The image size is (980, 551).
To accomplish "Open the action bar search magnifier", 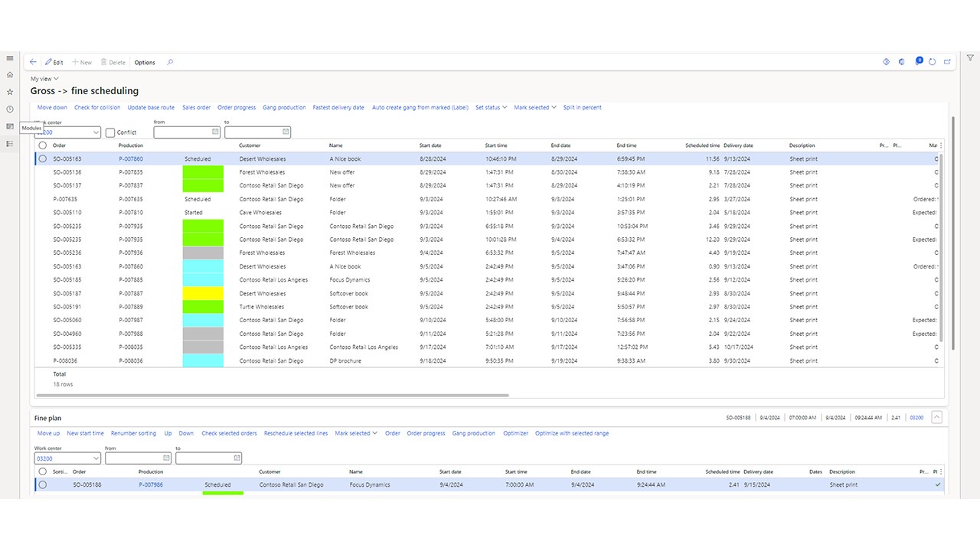I will [170, 62].
